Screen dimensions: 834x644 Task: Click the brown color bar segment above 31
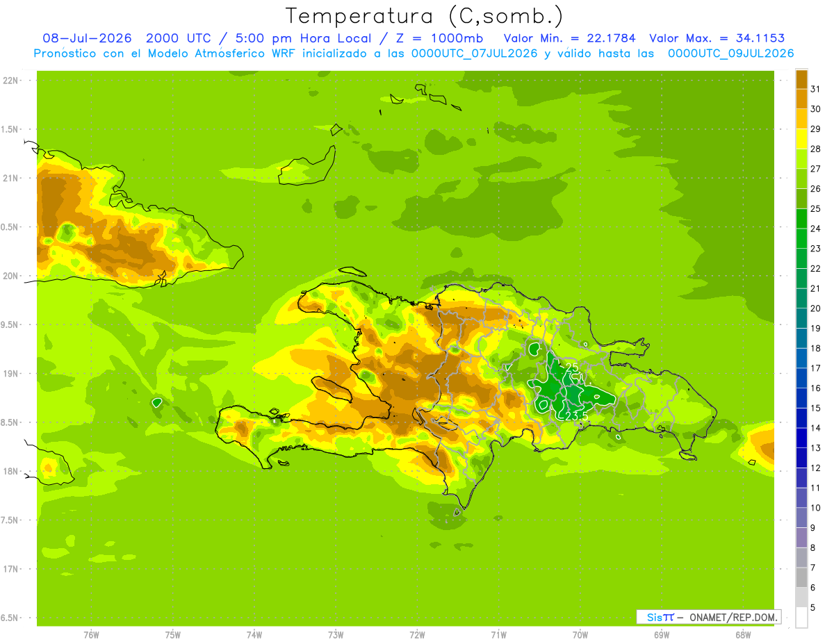[801, 79]
